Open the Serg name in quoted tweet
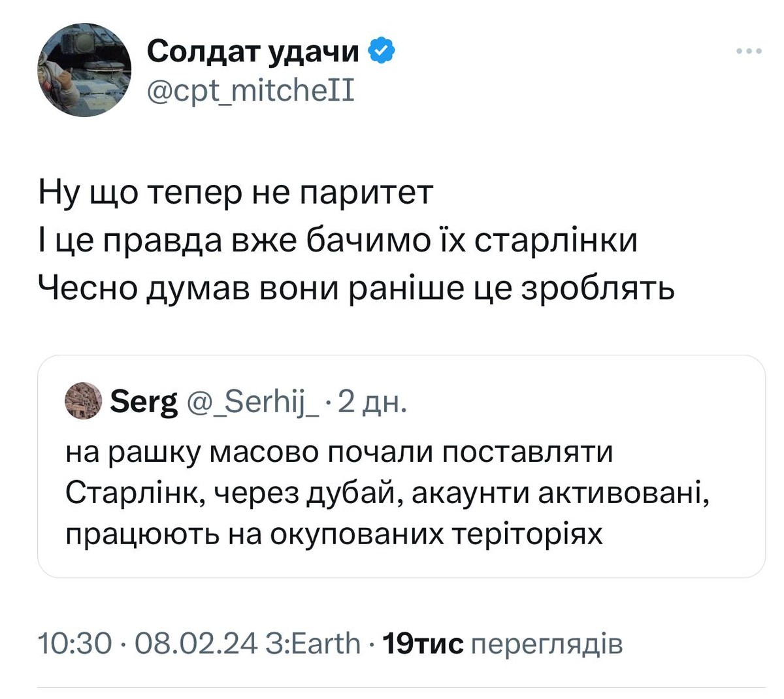The image size is (784, 699). pyautogui.click(x=144, y=402)
